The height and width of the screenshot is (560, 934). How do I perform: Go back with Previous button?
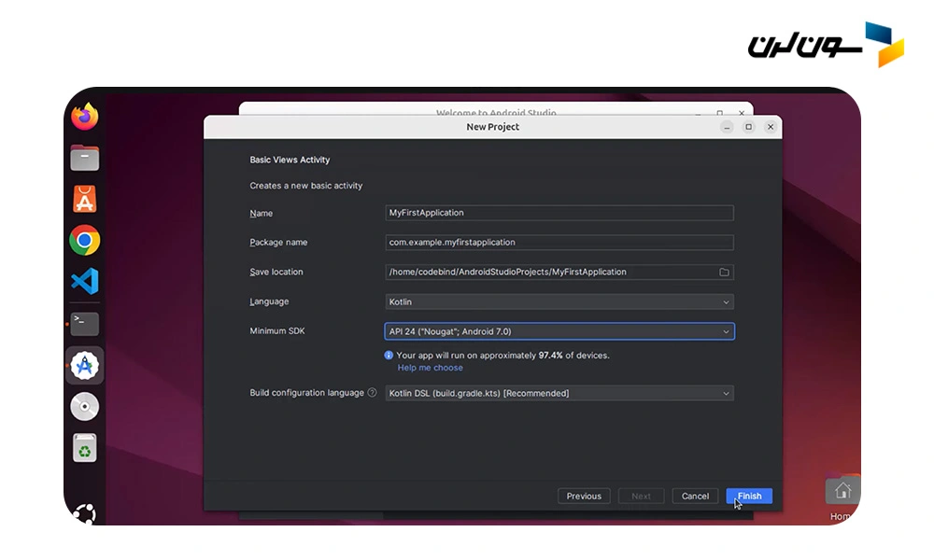[x=584, y=497]
